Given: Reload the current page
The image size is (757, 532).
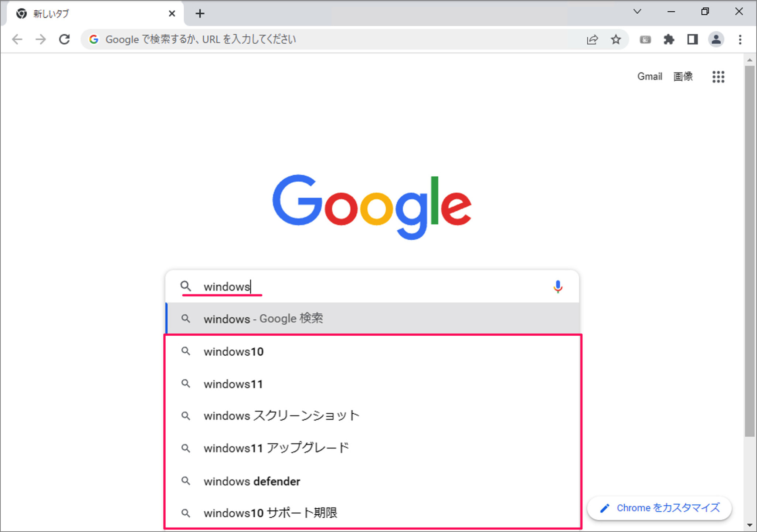Looking at the screenshot, I should pyautogui.click(x=65, y=39).
